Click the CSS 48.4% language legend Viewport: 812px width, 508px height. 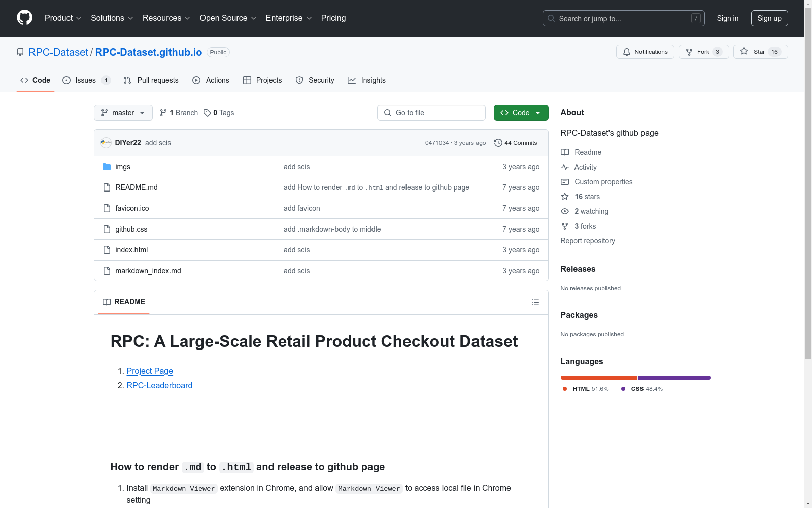[642, 389]
